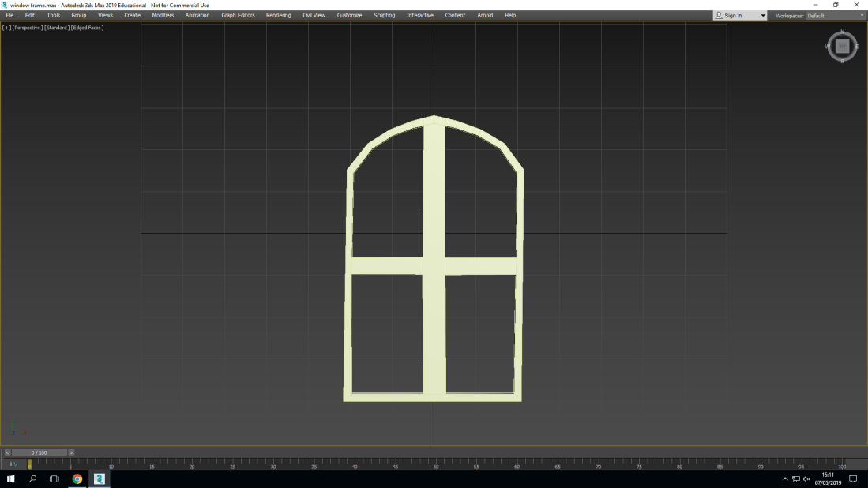The height and width of the screenshot is (488, 868).
Task: Open the mini curve editor toggle left of track bar
Action: point(13,464)
